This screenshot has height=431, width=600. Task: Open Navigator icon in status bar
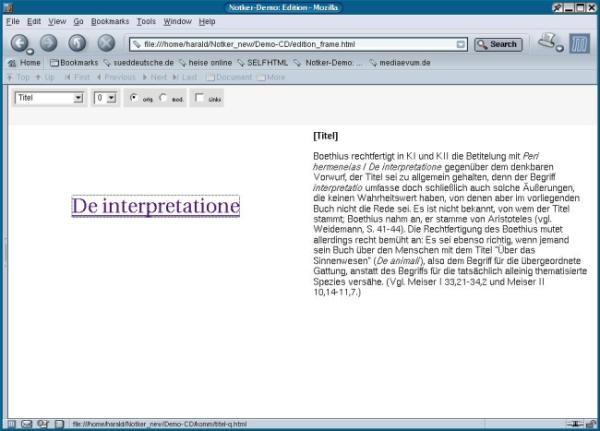coord(9,423)
